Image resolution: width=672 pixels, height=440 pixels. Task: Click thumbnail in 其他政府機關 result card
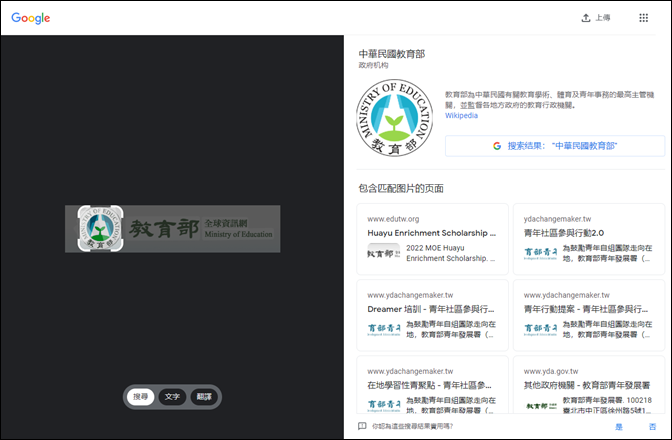540,405
